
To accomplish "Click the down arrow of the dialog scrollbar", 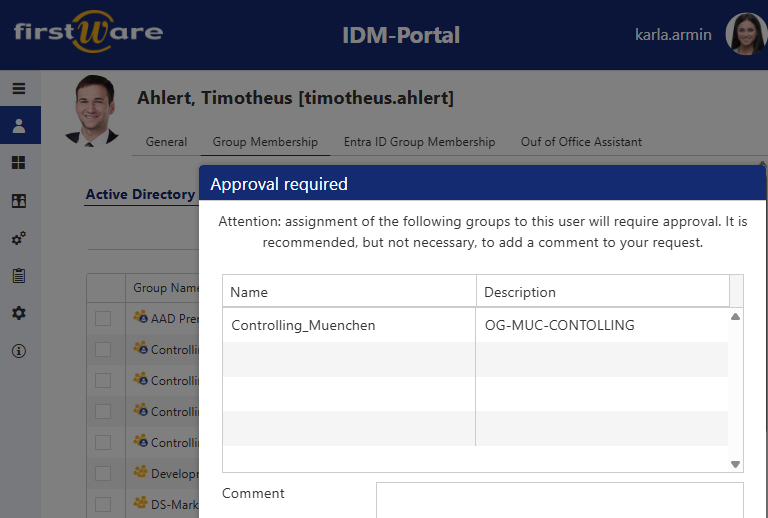I will 735,464.
